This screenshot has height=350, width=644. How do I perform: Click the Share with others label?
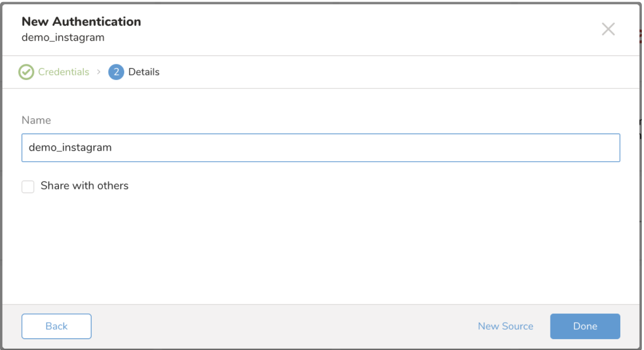click(84, 186)
